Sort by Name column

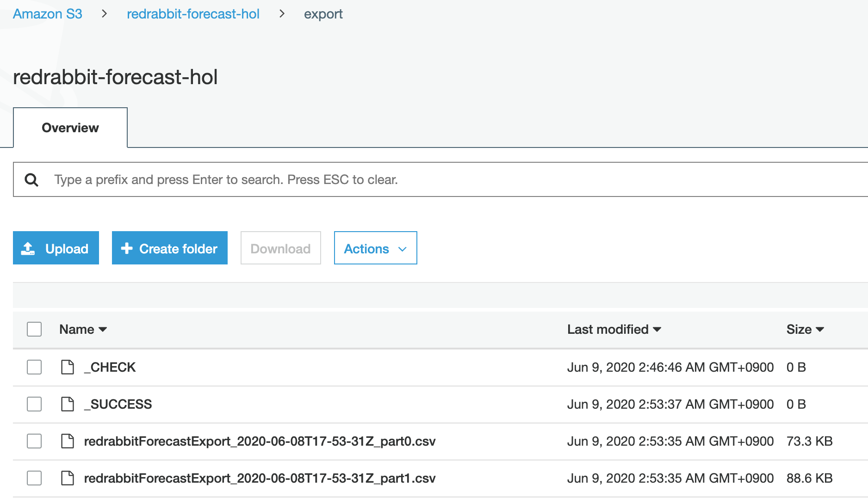83,329
